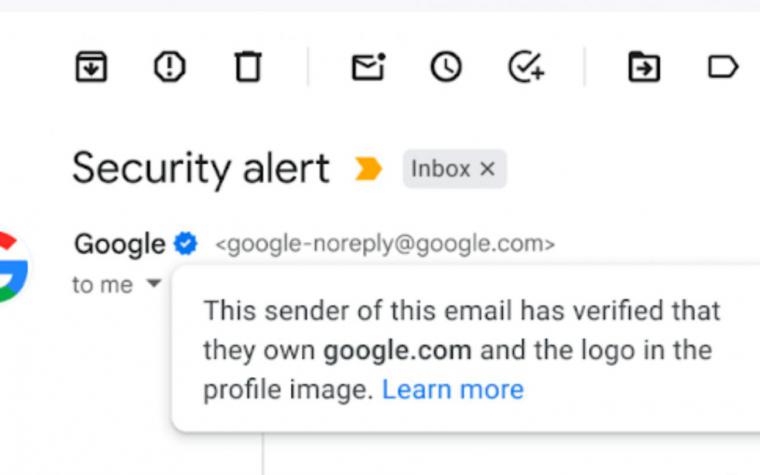Screen dimensions: 760x475
Task: Select the Inbox label chip
Action: pyautogui.click(x=441, y=169)
